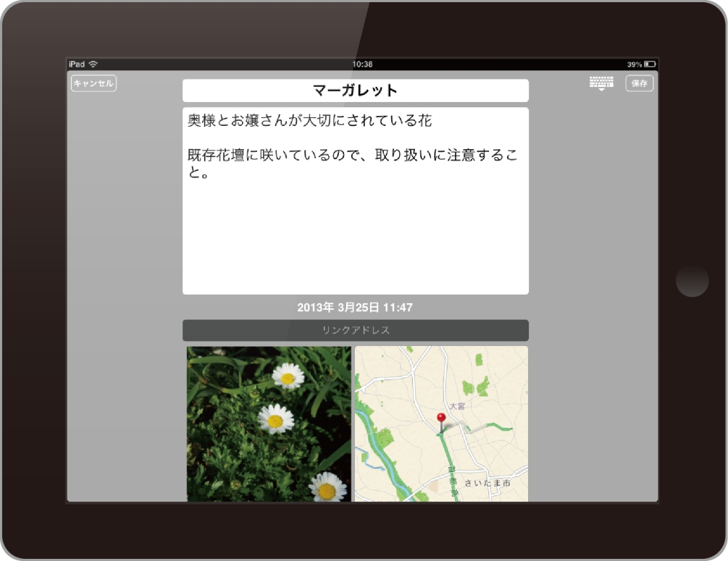The width and height of the screenshot is (728, 561).
Task: Tap the battery icon in status bar
Action: 650,64
